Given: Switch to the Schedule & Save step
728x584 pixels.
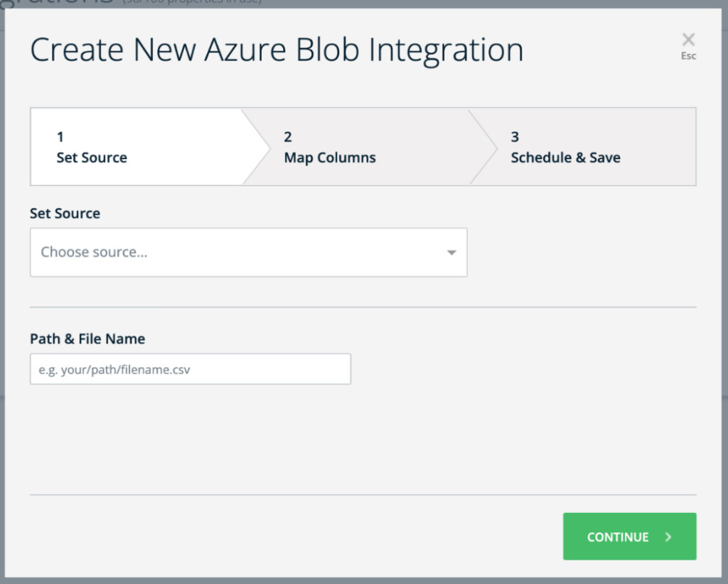Looking at the screenshot, I should point(565,147).
